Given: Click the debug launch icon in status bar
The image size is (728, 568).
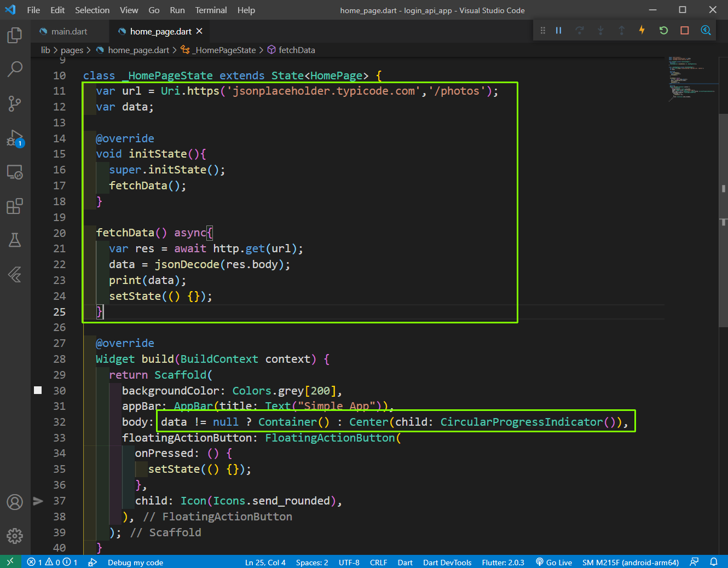Looking at the screenshot, I should pyautogui.click(x=93, y=562).
